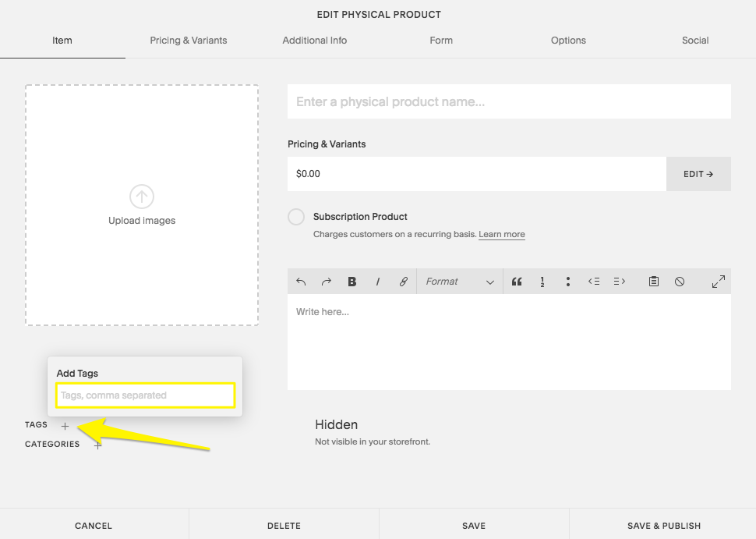The width and height of the screenshot is (756, 539).
Task: Click the plus next to TAGS
Action: tap(65, 426)
